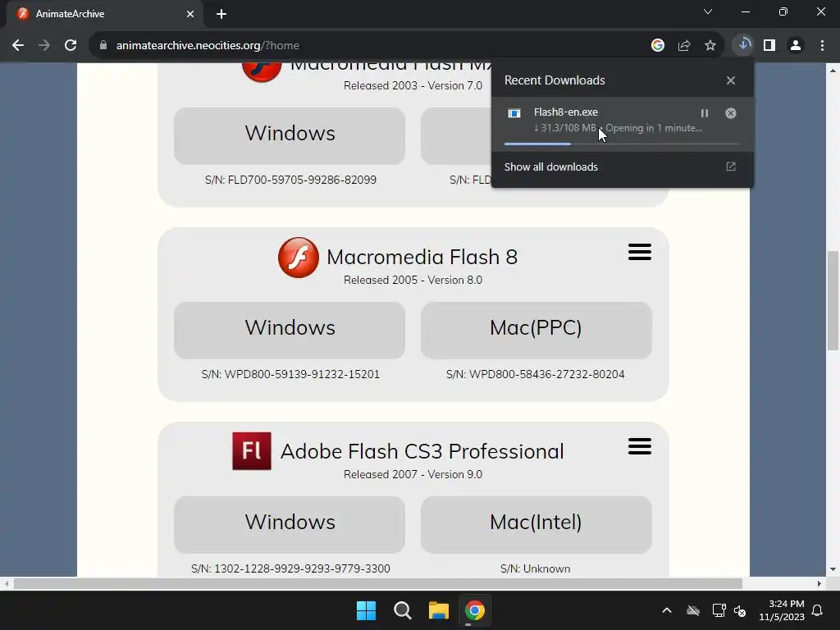Screen dimensions: 840x630
Task: Click "Released 2003 - Version 7.0" text
Action: [413, 85]
